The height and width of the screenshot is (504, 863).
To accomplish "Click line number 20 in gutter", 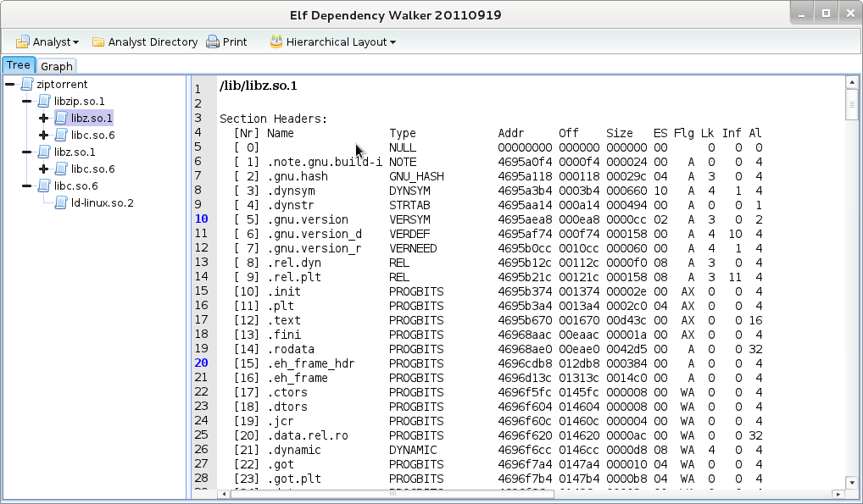I will [202, 363].
